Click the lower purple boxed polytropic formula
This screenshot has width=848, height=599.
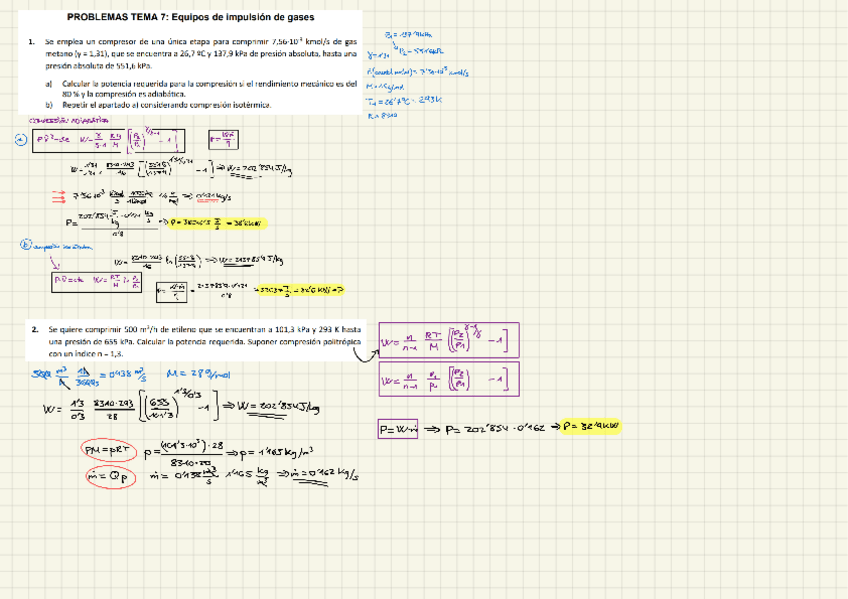click(445, 381)
